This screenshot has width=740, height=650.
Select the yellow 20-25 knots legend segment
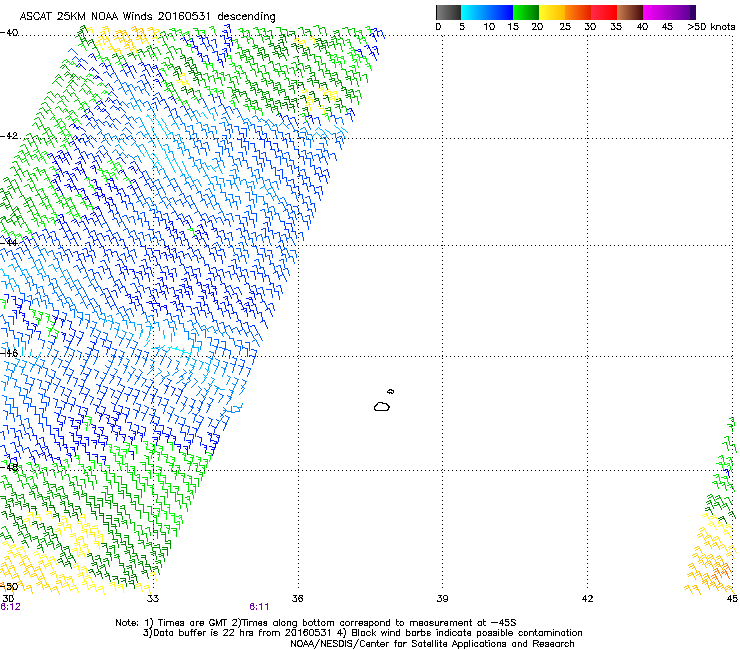tap(552, 12)
